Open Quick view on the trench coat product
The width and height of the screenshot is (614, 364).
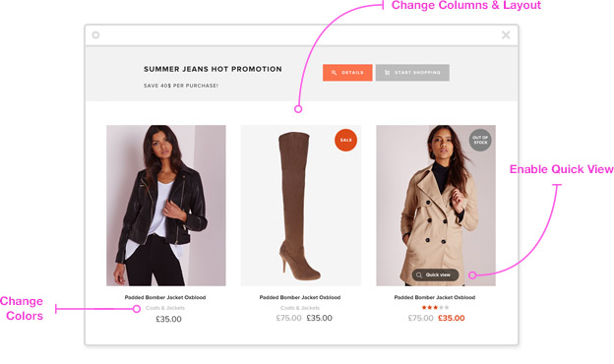pos(435,275)
